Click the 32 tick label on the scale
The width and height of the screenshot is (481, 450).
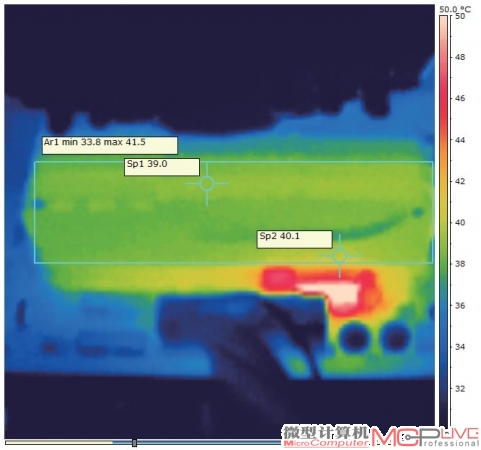[x=460, y=388]
